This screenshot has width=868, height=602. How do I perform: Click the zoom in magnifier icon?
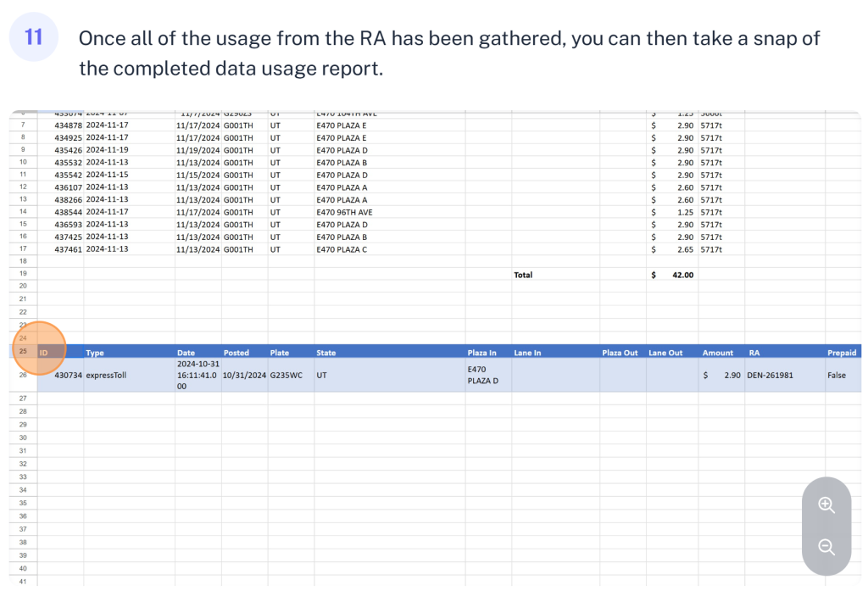826,505
